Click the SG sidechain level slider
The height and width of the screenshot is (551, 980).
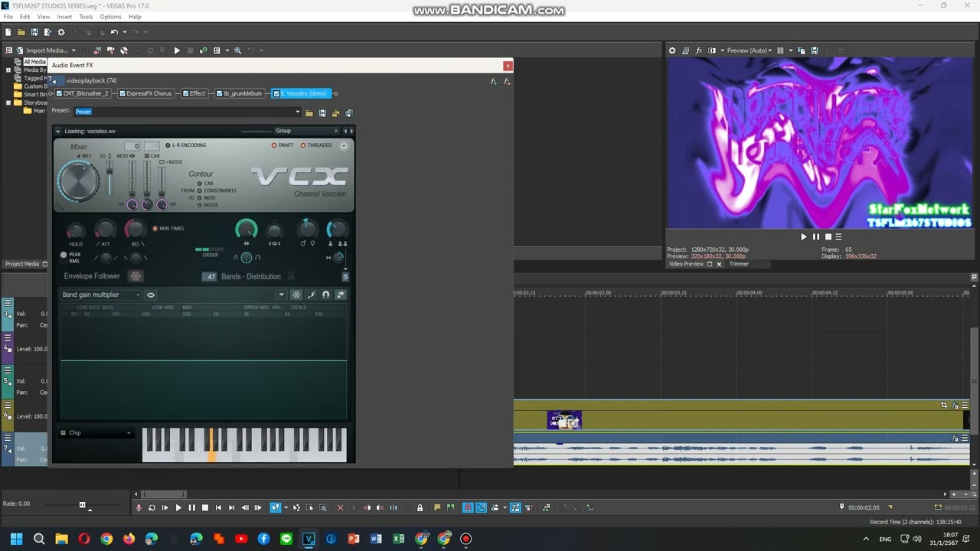click(109, 178)
